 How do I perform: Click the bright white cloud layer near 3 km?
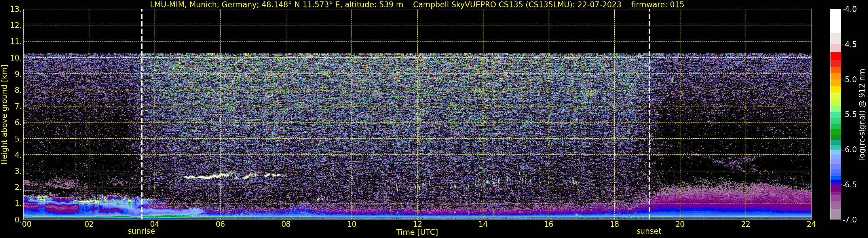tap(233, 176)
